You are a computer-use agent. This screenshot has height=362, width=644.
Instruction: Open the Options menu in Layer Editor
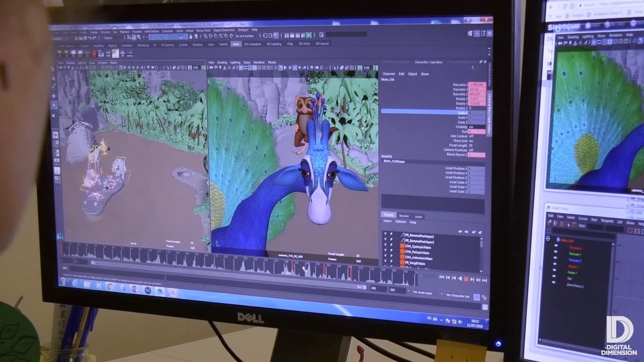pyautogui.click(x=400, y=222)
